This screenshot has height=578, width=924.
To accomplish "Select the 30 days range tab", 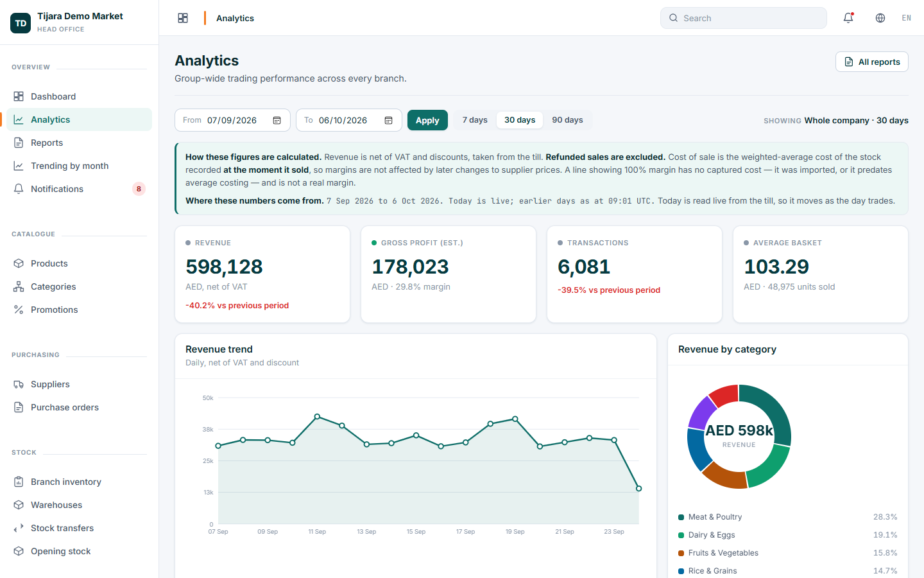I will point(520,120).
